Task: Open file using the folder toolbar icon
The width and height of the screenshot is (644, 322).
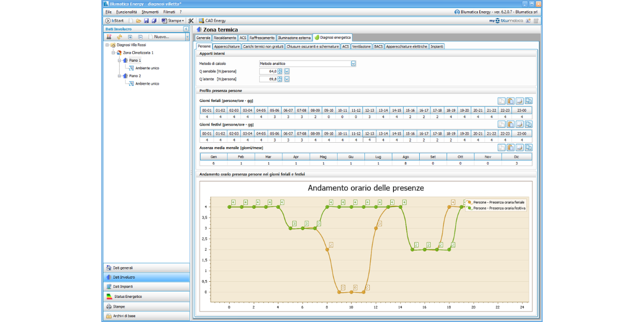Action: (138, 20)
